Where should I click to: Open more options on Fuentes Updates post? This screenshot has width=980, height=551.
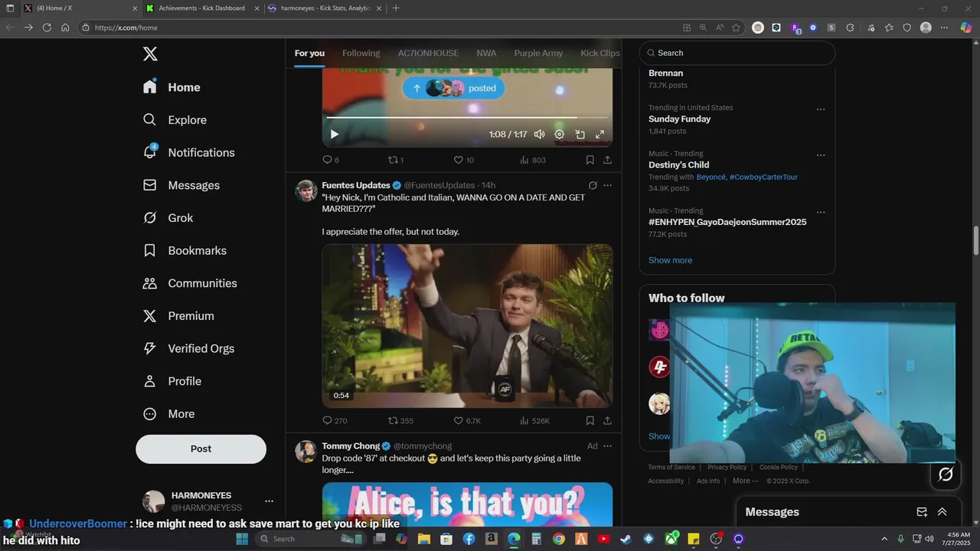tap(607, 185)
